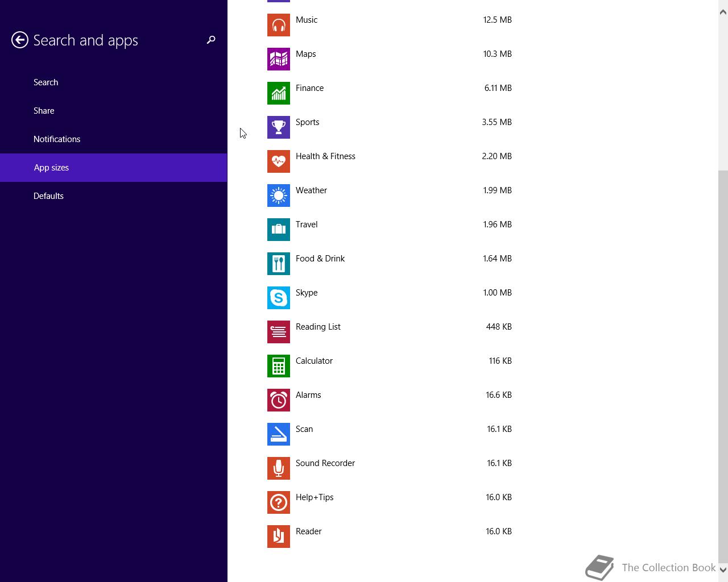
Task: Click the Weather app name
Action: (x=311, y=190)
